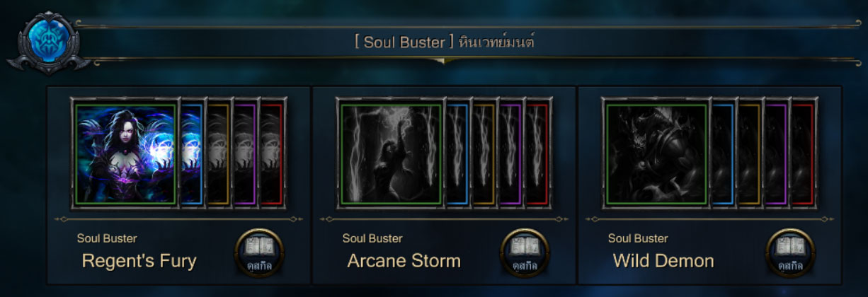Select the purple-framed Wild Demon card
The width and height of the screenshot is (868, 297).
coord(777,155)
